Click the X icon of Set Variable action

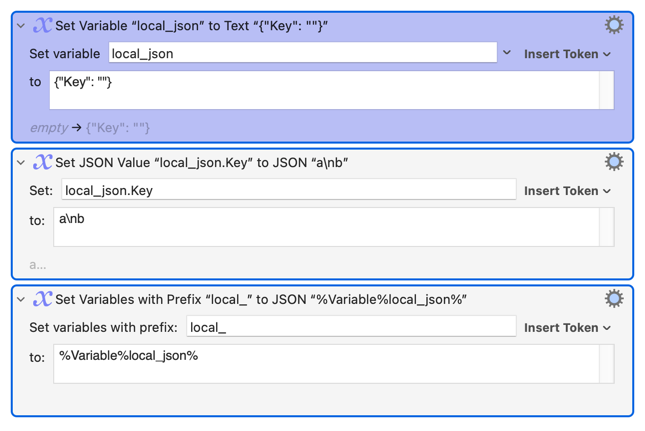42,26
